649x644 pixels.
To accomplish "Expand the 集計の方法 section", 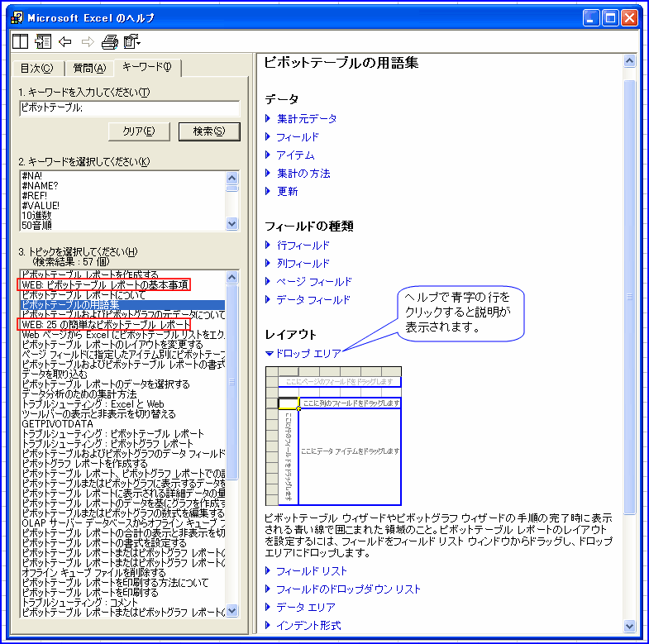I will (x=298, y=174).
